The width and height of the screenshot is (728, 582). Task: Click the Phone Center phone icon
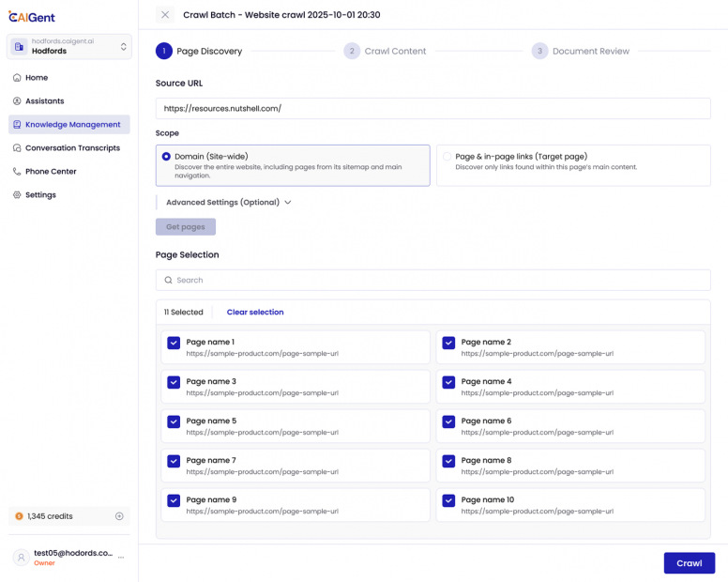pos(17,172)
